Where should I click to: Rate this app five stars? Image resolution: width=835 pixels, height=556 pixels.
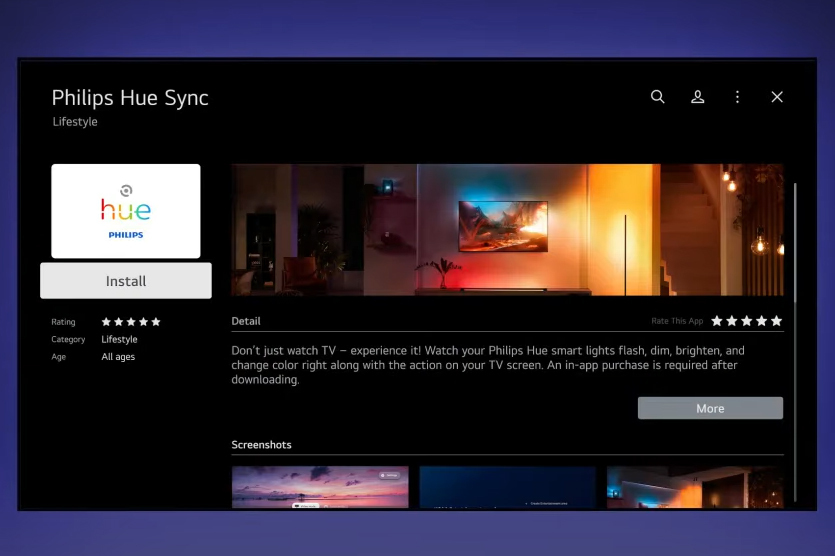(x=777, y=321)
